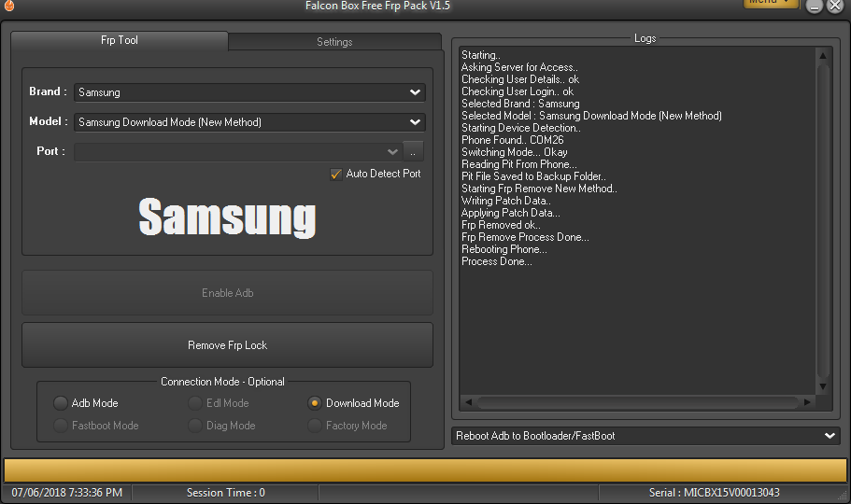This screenshot has width=851, height=504.
Task: Click the Logs vertical scrollbar track
Action: [x=823, y=221]
